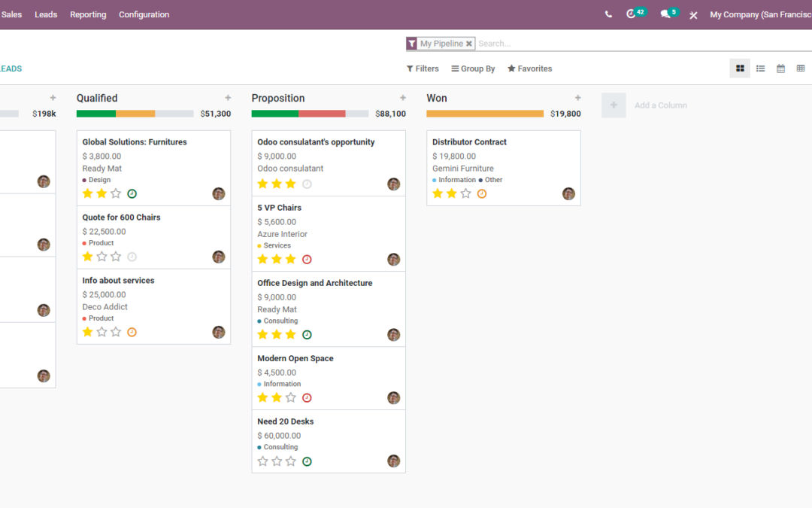The image size is (812, 508).
Task: Click the Gemini Furniture customer text
Action: pyautogui.click(x=463, y=169)
